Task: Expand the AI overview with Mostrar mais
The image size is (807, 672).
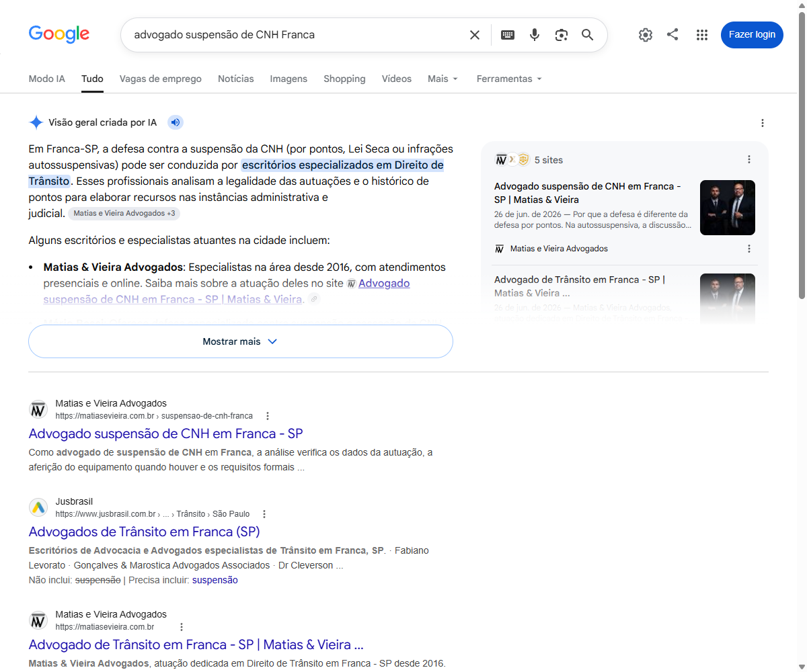Action: [241, 341]
